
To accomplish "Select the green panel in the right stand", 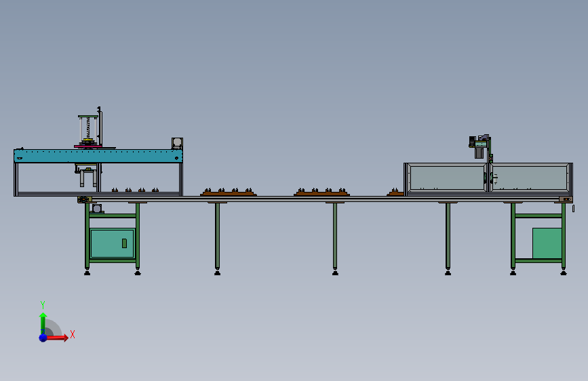I will click(x=547, y=243).
